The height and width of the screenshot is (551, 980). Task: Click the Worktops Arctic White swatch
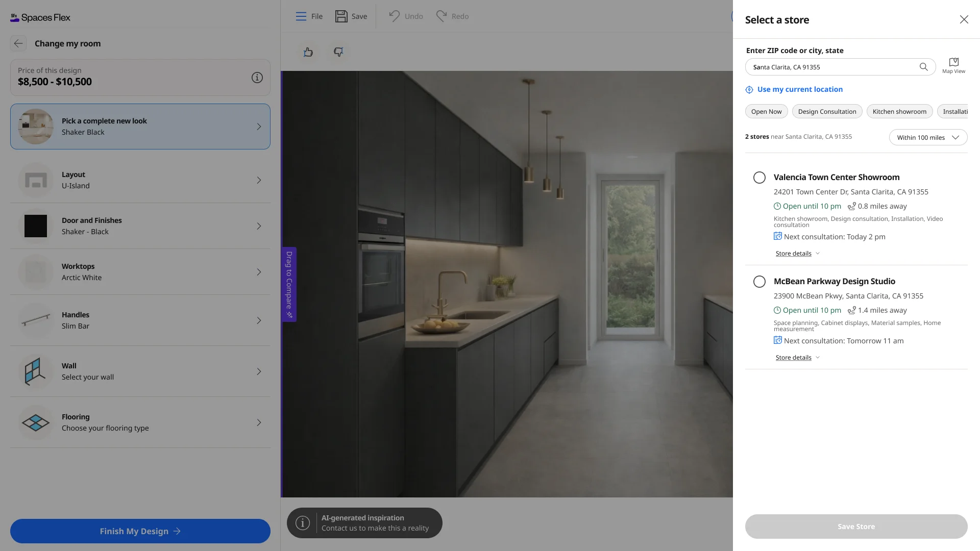tap(36, 272)
